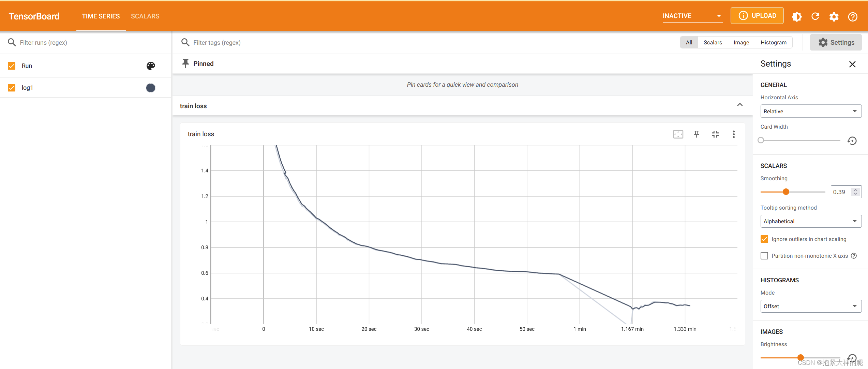
Task: Click the log1 run color circle
Action: click(151, 88)
